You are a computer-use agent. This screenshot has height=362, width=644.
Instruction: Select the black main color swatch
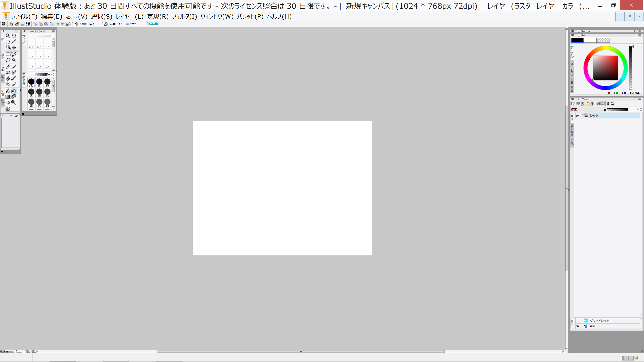pyautogui.click(x=577, y=40)
